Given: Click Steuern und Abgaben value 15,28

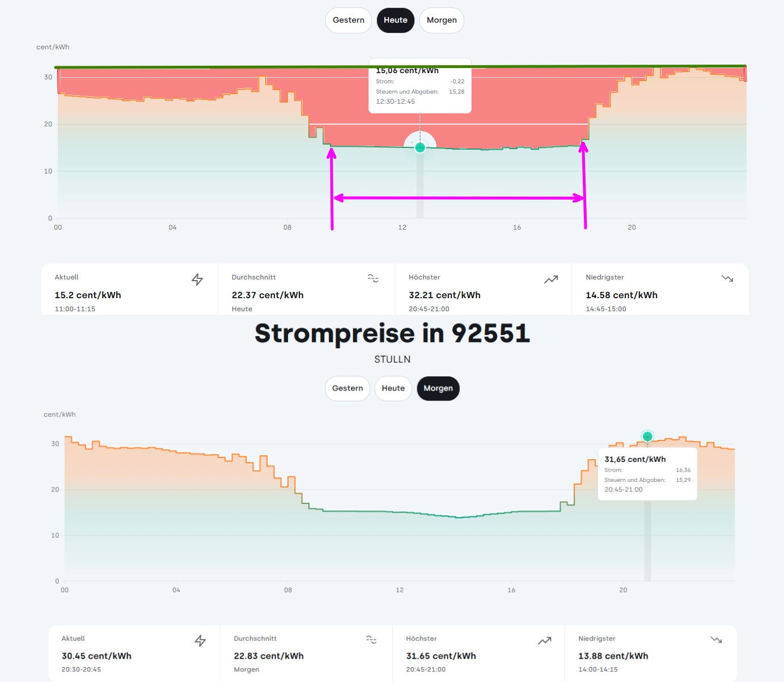Looking at the screenshot, I should [457, 92].
